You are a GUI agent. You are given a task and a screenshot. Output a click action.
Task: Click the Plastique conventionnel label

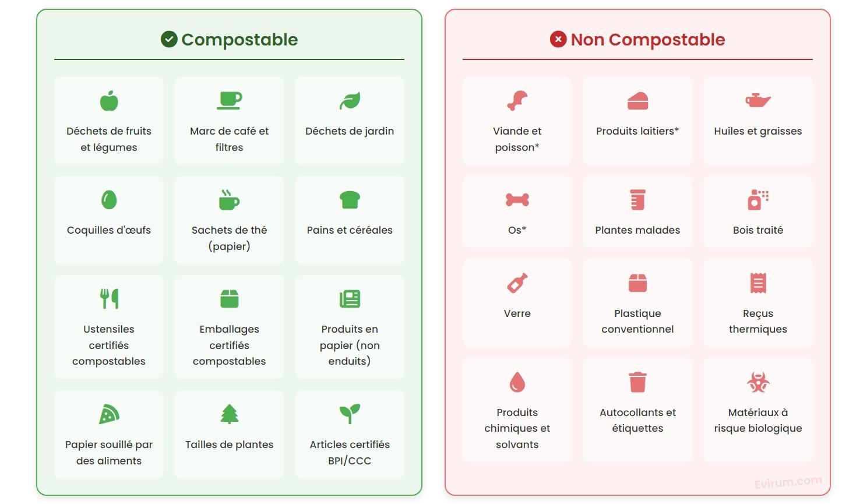point(637,321)
